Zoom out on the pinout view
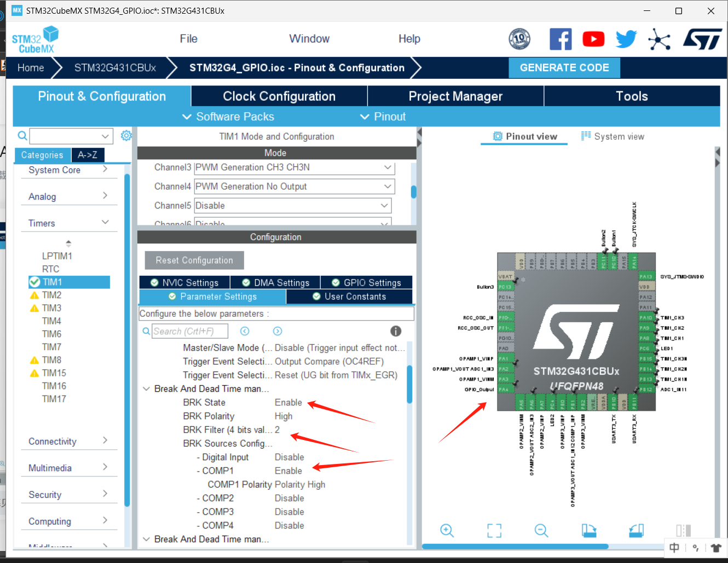 541,530
